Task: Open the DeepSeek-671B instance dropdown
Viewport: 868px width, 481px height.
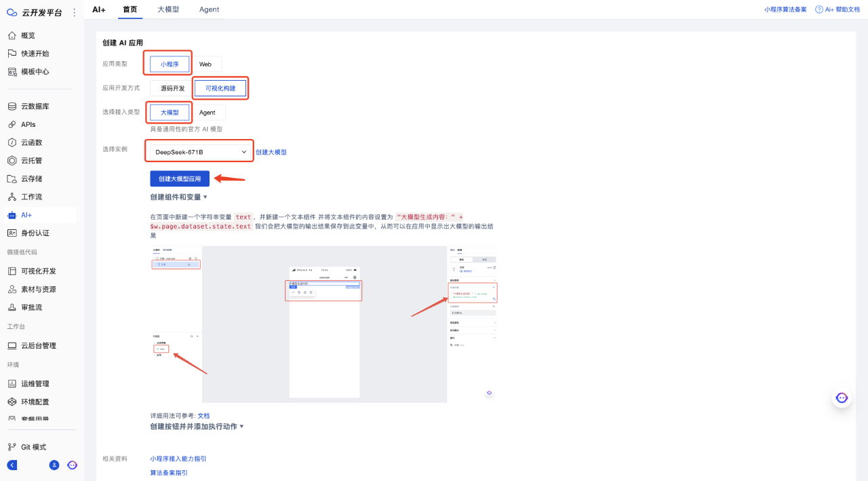Action: [201, 152]
